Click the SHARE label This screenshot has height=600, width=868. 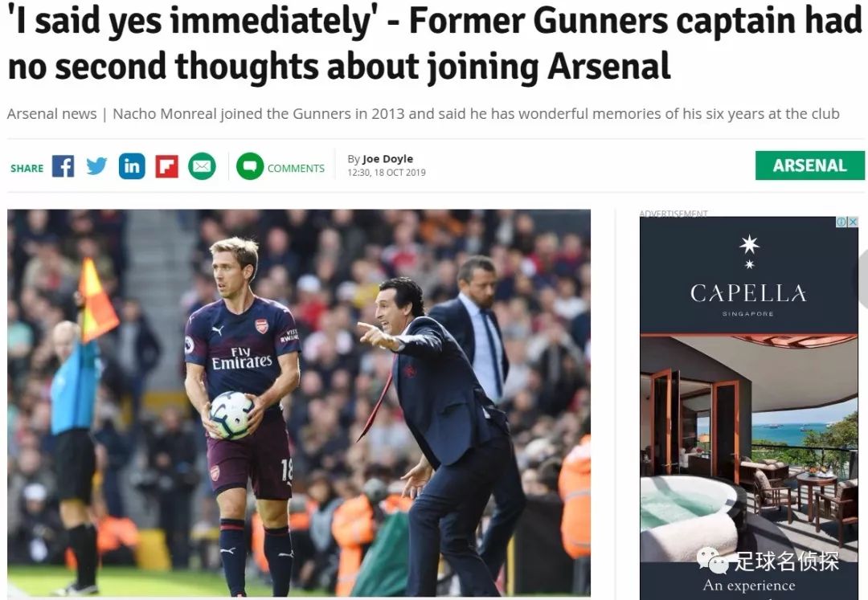[x=27, y=168]
